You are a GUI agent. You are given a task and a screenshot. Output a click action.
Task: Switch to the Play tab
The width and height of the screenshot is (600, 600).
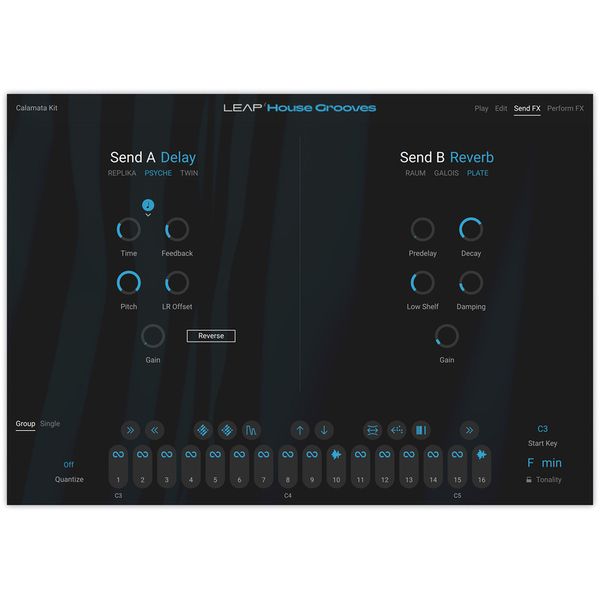(481, 108)
